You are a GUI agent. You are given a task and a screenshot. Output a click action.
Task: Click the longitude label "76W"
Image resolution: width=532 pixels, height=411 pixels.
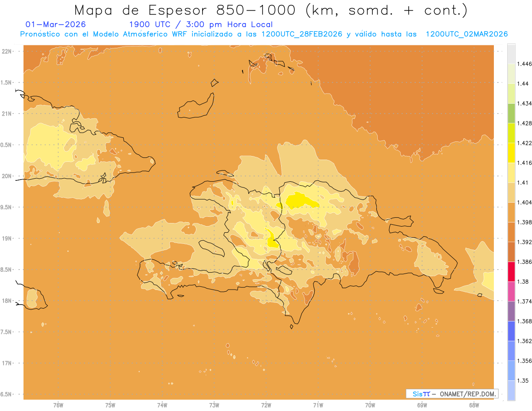pyautogui.click(x=58, y=405)
